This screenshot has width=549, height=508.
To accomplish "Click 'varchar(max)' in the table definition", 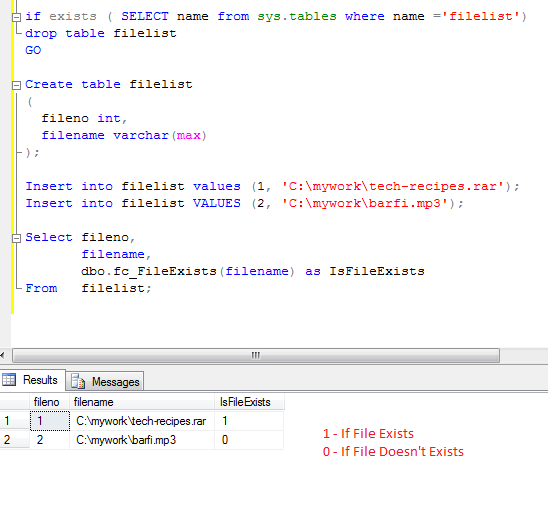I will 160,136.
